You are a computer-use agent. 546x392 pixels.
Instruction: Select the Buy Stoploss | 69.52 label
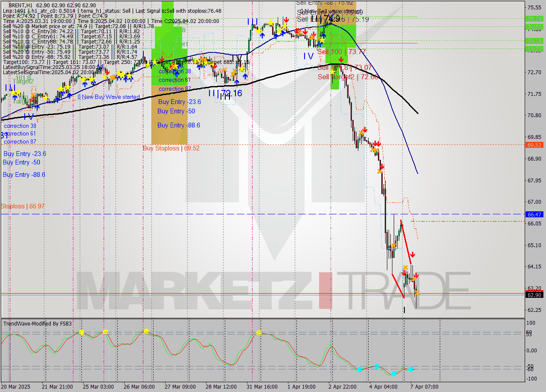tap(171, 148)
